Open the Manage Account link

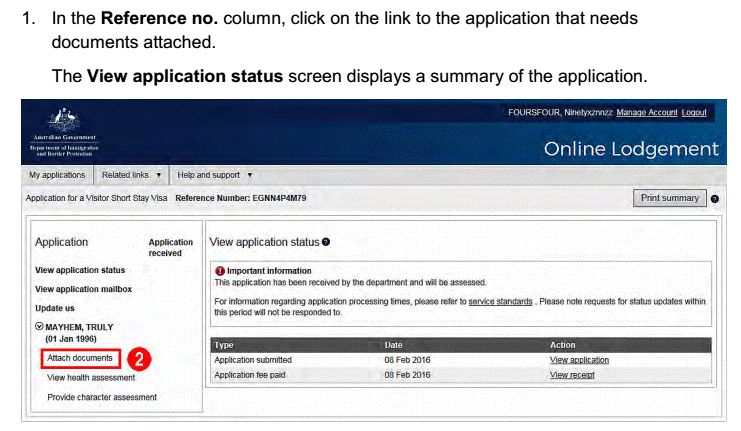point(647,112)
